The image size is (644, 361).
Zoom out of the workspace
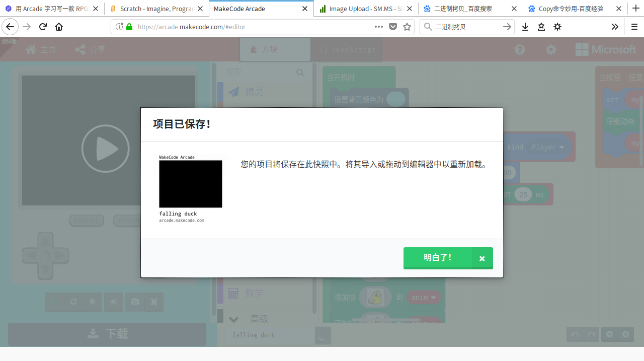tap(609, 334)
